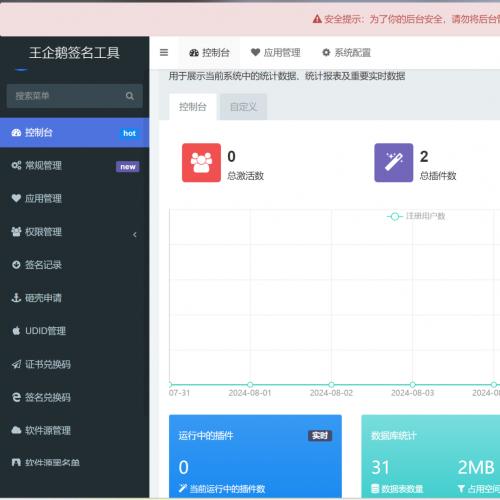This screenshot has width=500, height=500.
Task: Open UDID管理 apple menu item
Action: coord(75,331)
